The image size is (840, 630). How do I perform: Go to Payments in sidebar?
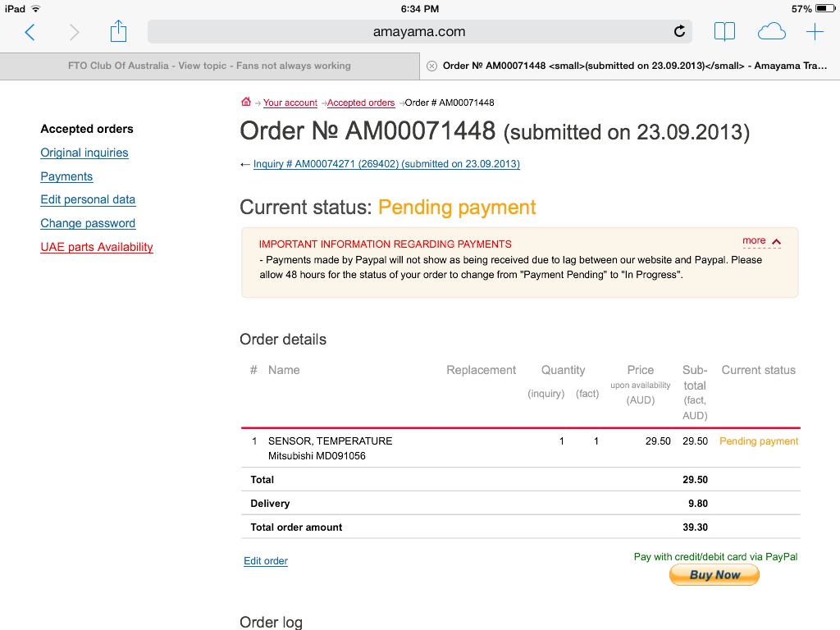coord(66,176)
